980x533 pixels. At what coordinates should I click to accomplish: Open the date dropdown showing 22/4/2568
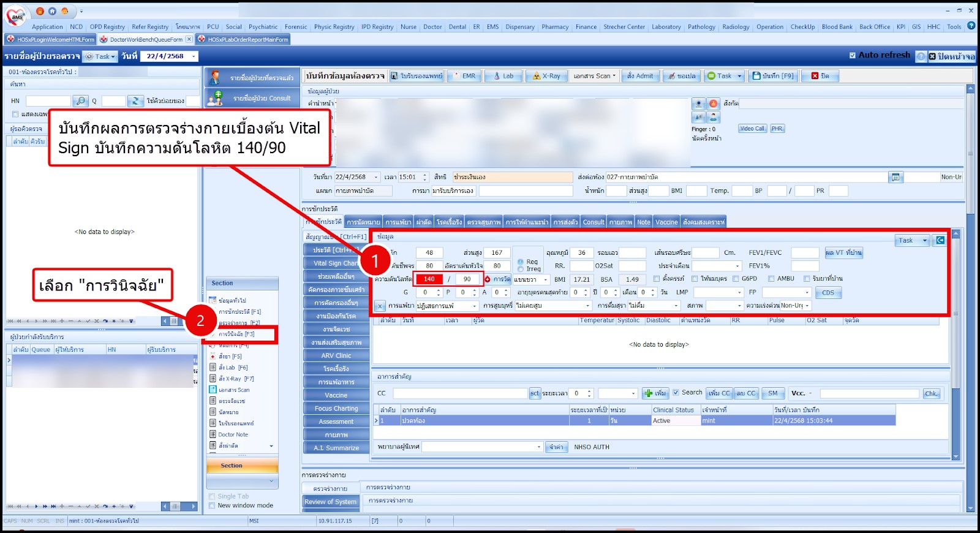(x=194, y=56)
